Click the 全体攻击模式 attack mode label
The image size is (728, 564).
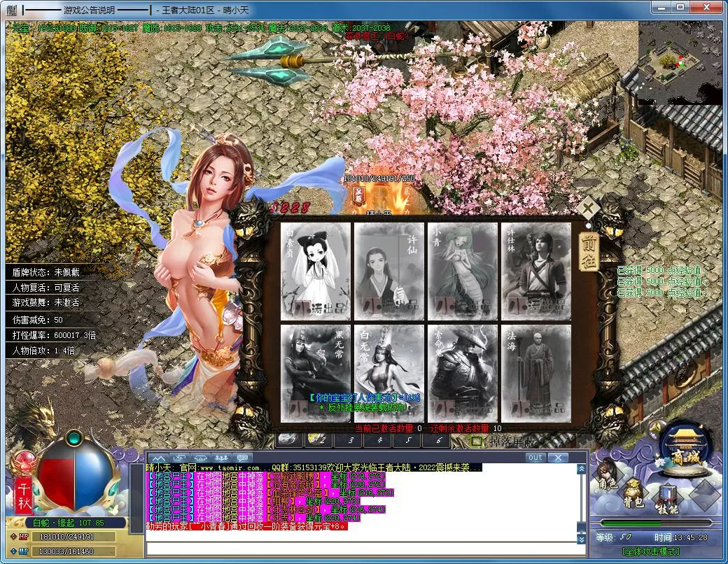[650, 551]
